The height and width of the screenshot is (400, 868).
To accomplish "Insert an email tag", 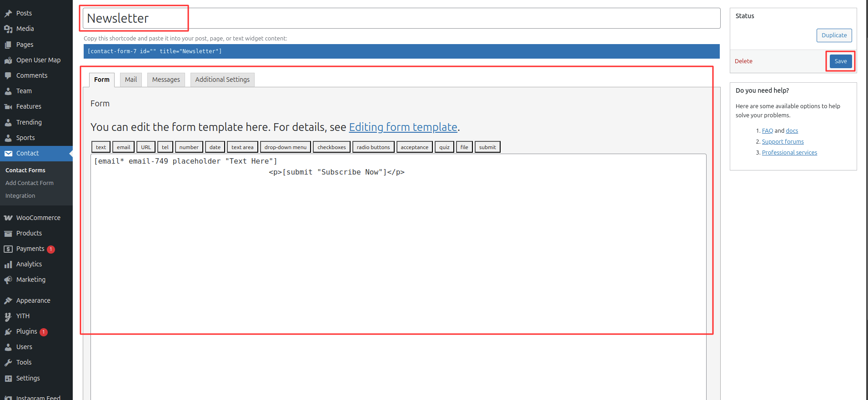I will click(x=123, y=147).
